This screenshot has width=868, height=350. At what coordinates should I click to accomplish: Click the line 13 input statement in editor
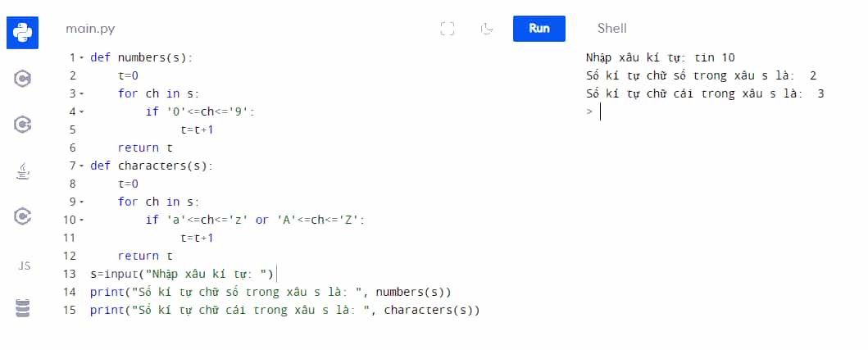click(182, 274)
